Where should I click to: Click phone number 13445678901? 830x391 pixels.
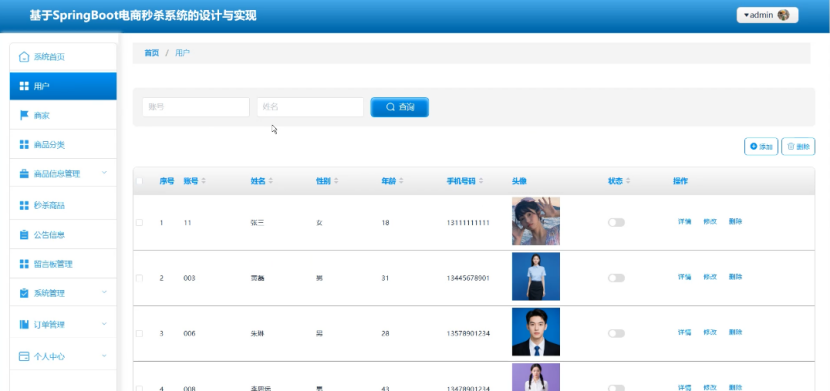click(x=468, y=278)
